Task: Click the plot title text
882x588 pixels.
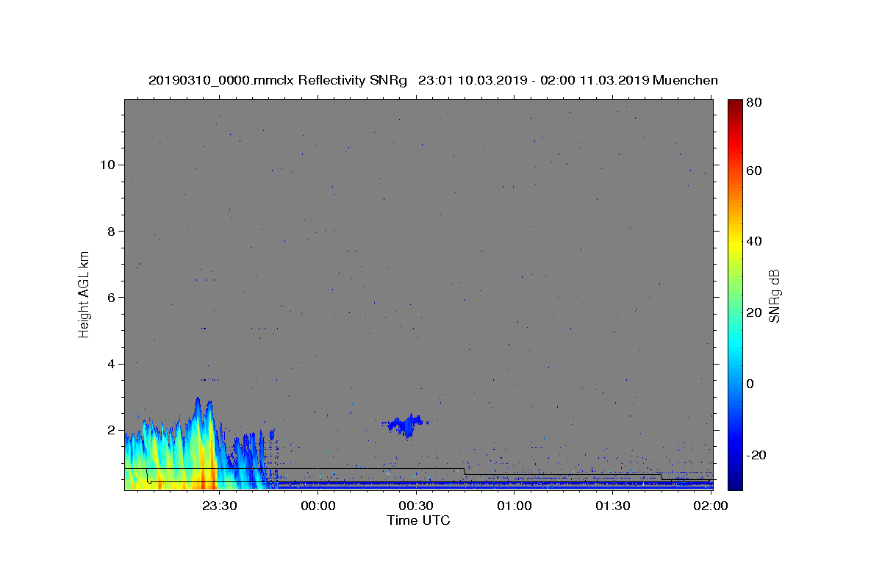Action: click(433, 80)
